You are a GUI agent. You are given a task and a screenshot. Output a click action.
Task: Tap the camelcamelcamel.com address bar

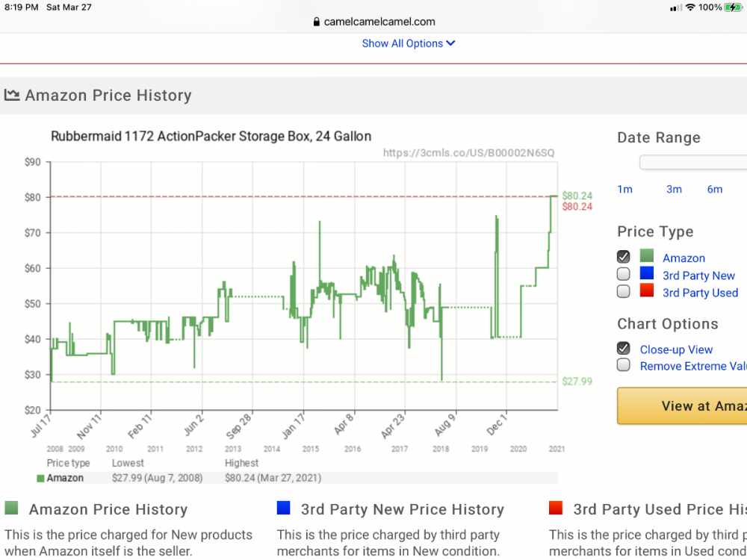(373, 22)
